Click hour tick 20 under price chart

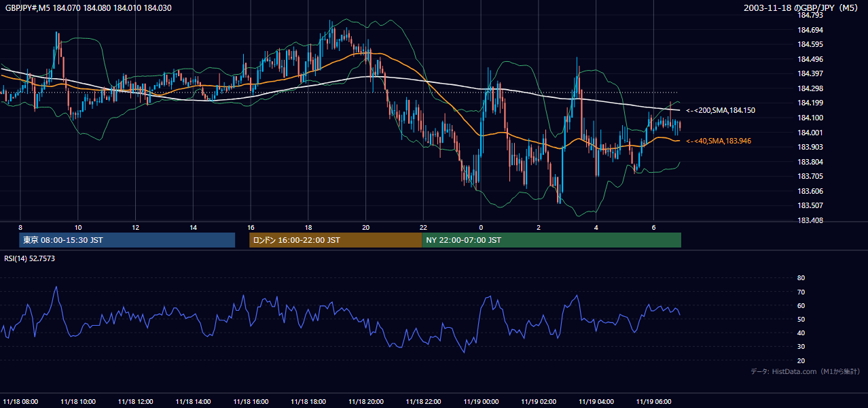(x=366, y=227)
